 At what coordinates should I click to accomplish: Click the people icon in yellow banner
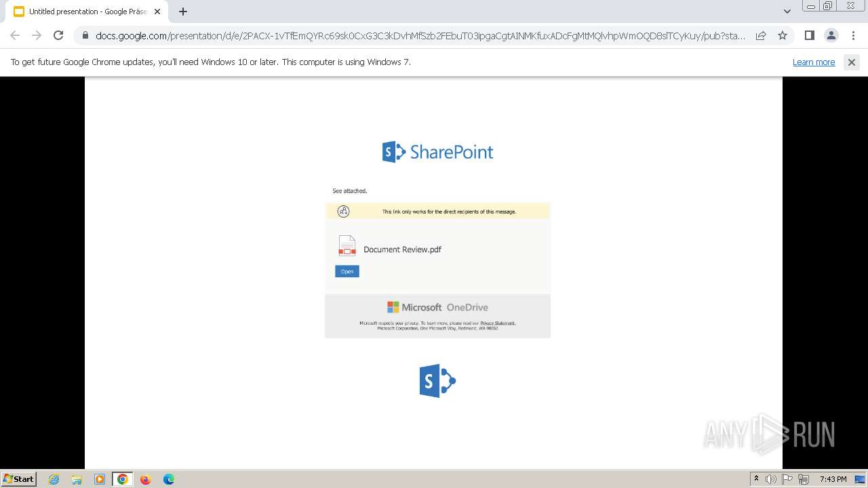click(344, 211)
